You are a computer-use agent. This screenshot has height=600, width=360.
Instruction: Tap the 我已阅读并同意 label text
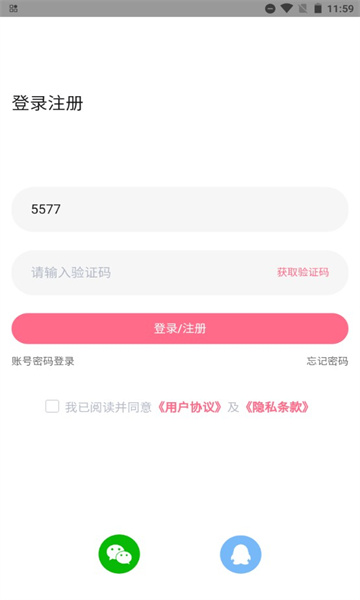coord(108,407)
